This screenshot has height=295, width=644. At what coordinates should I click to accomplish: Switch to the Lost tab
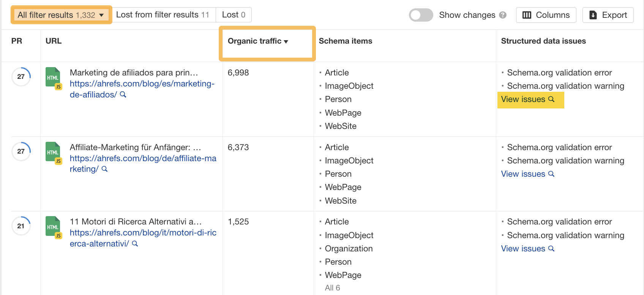point(234,15)
